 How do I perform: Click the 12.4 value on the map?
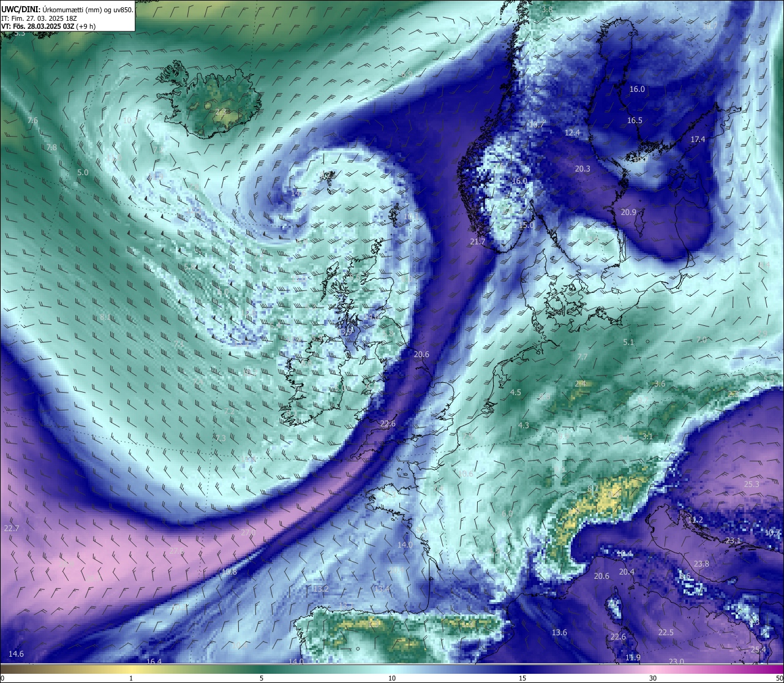[572, 132]
